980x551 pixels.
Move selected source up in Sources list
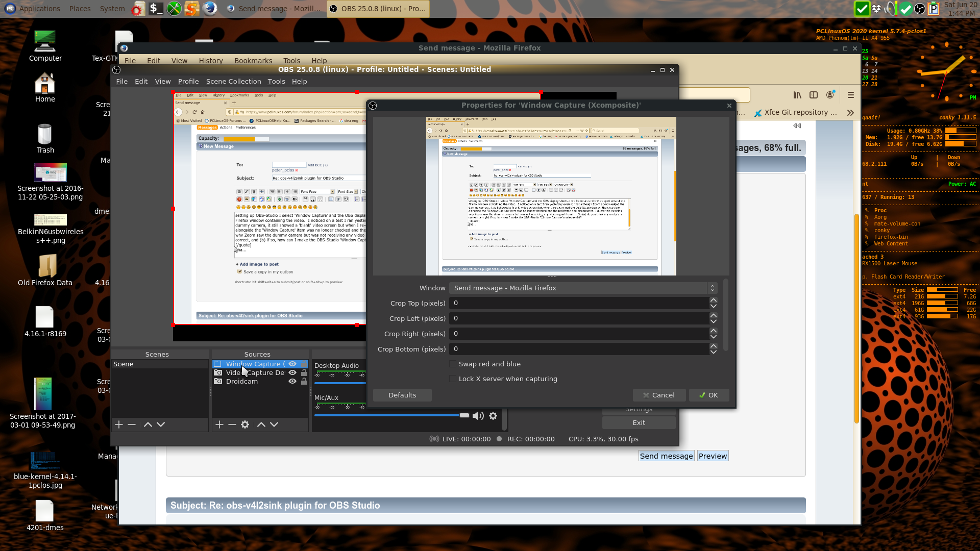pos(261,424)
